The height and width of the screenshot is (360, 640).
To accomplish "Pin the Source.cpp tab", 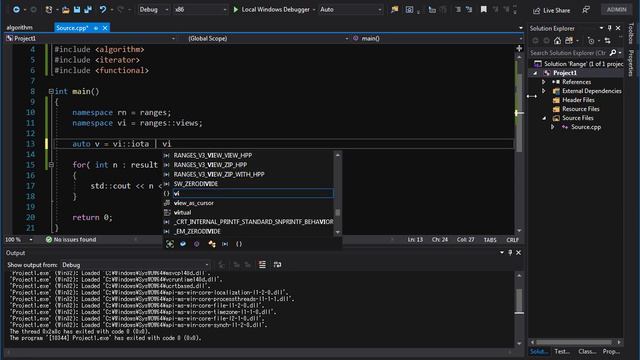I will 96,28.
